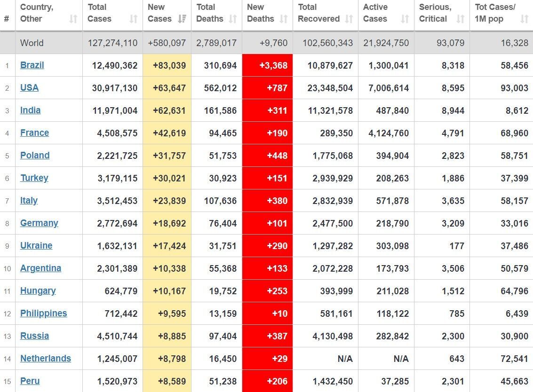Select USA active cases 7,006,614

[x=389, y=88]
